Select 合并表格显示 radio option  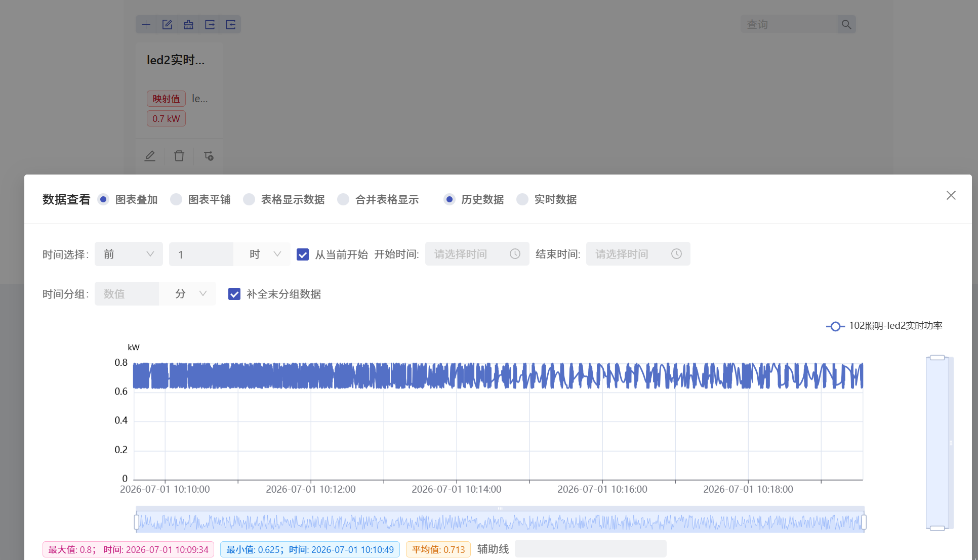point(343,199)
